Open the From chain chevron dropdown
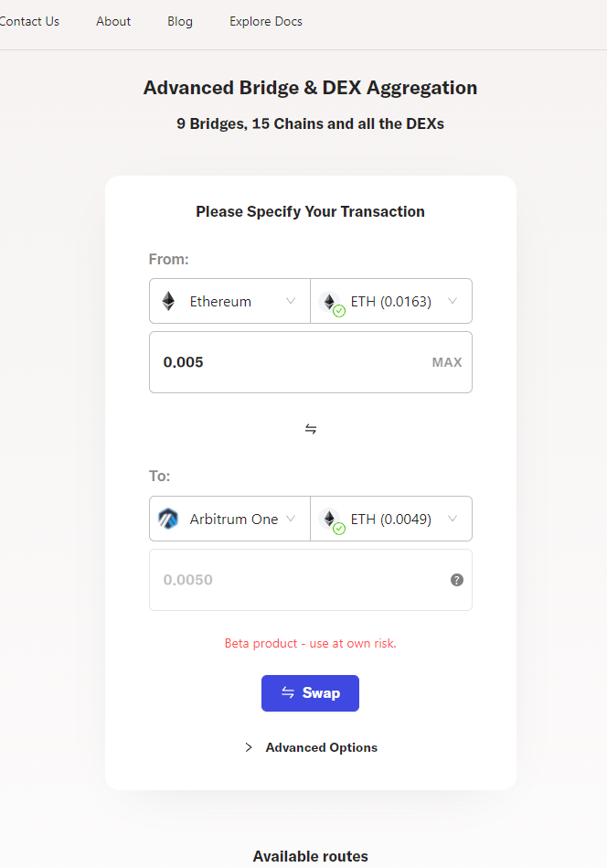 click(291, 301)
